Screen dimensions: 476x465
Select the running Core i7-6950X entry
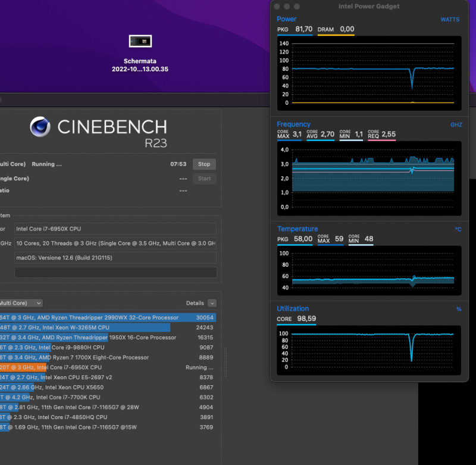tap(108, 367)
